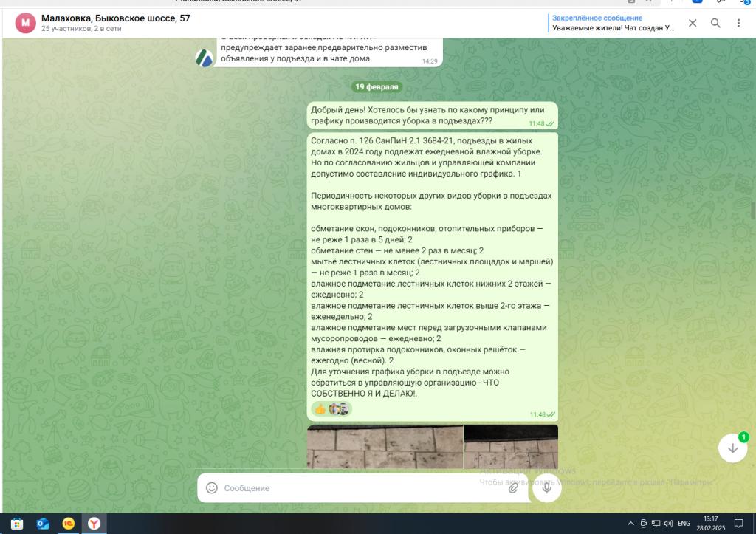Start voice message with microphone button
The width and height of the screenshot is (756, 534).
click(547, 487)
